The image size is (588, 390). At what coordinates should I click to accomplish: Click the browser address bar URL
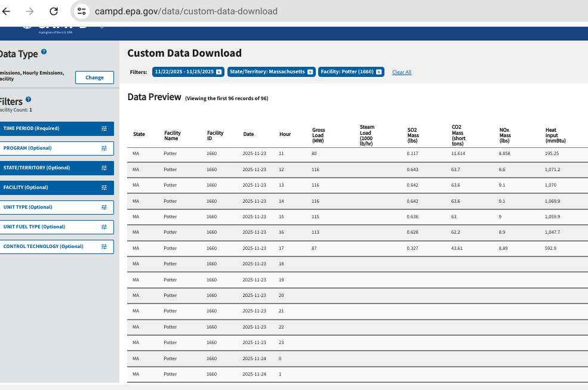coord(186,11)
